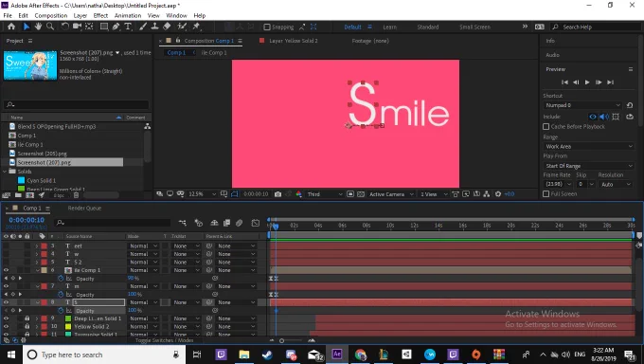644x364 pixels.
Task: Enable Full Screen preview checkbox
Action: (x=546, y=193)
